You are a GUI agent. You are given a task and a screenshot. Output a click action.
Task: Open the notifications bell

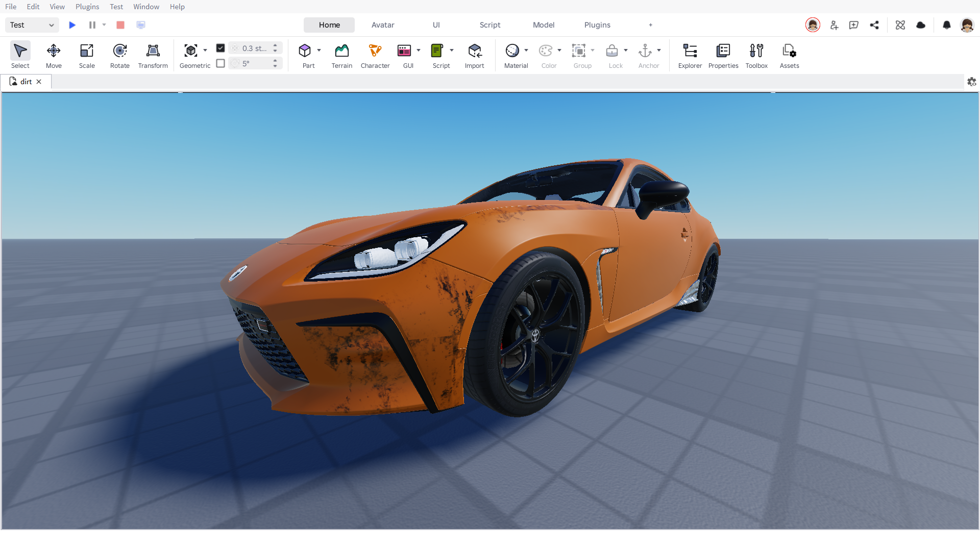click(x=947, y=25)
